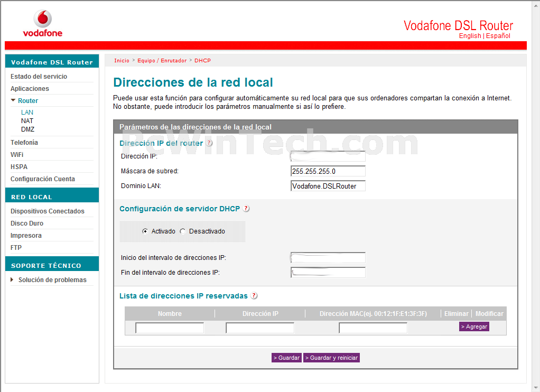Focus Inicio del intervalo de direcciones field
This screenshot has height=392, width=540.
[328, 258]
